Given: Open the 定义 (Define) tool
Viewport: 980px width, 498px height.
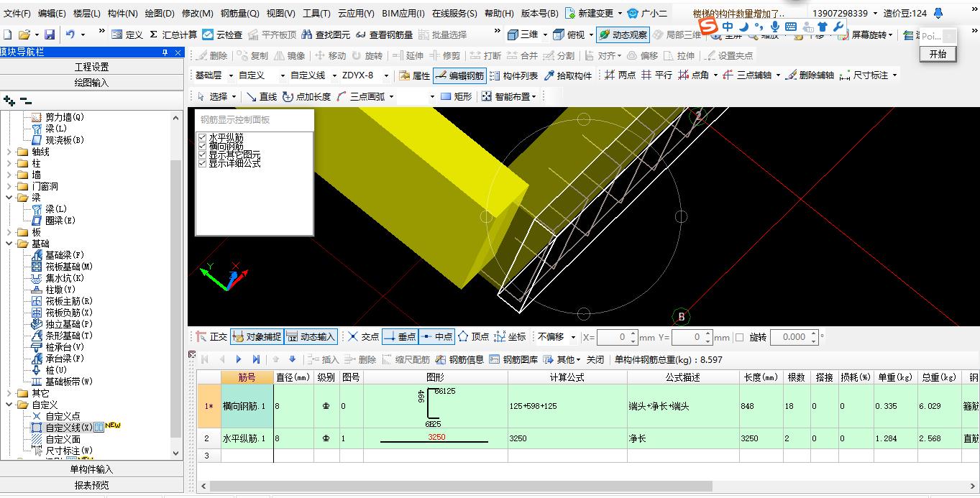Looking at the screenshot, I should tap(127, 34).
